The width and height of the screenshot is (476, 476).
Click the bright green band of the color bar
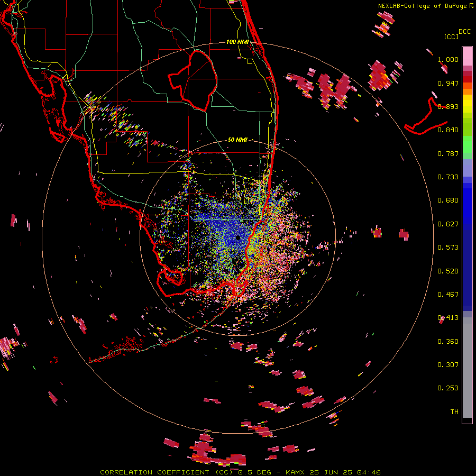point(467,144)
